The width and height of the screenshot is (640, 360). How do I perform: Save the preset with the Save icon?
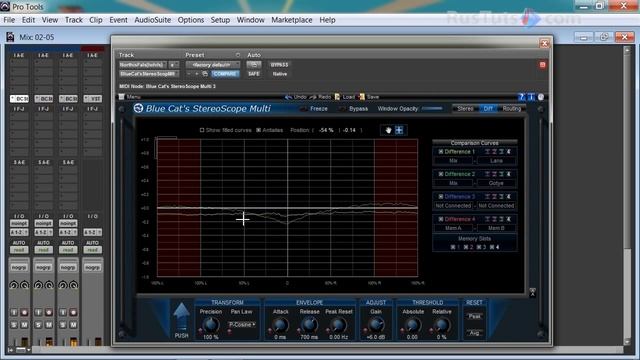pyautogui.click(x=362, y=97)
